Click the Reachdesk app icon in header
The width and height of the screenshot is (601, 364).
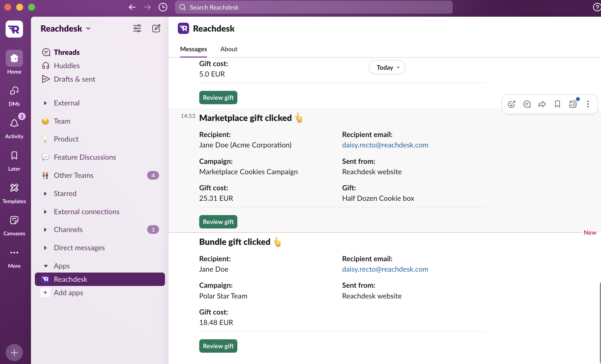click(183, 29)
